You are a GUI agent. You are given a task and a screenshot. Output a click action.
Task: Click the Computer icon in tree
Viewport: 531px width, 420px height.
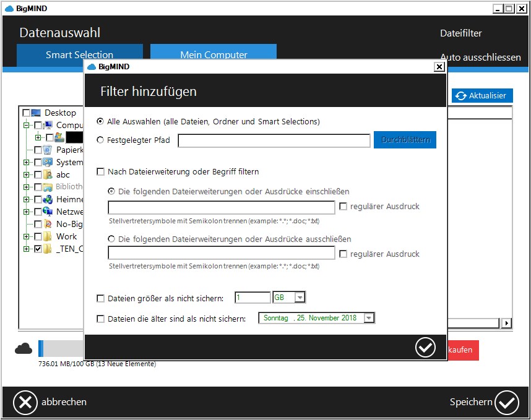pyautogui.click(x=48, y=125)
